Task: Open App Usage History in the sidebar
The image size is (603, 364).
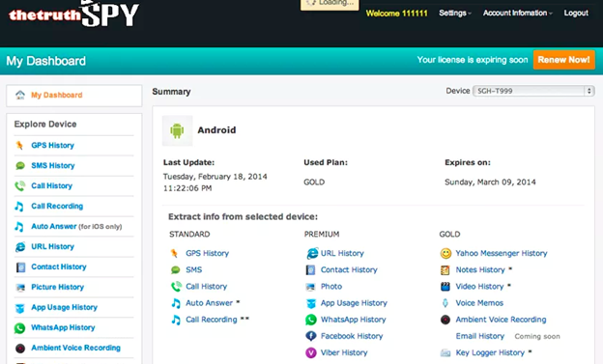Action: point(64,307)
